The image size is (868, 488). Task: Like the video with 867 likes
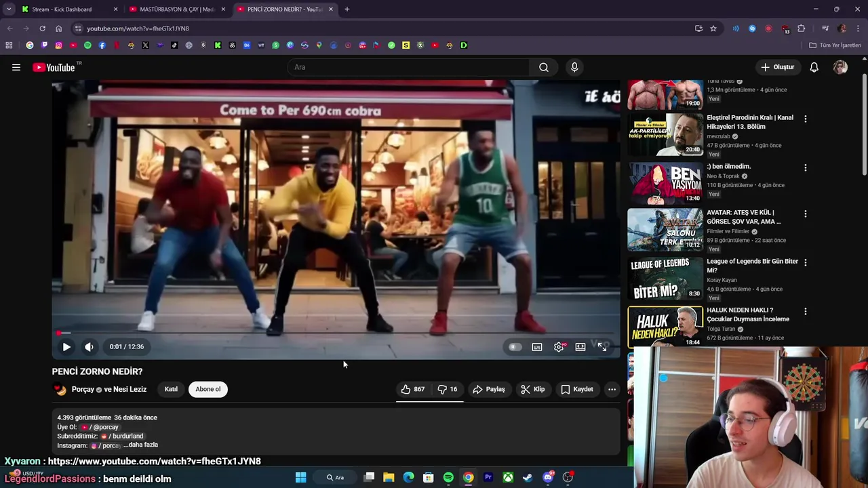click(x=413, y=389)
